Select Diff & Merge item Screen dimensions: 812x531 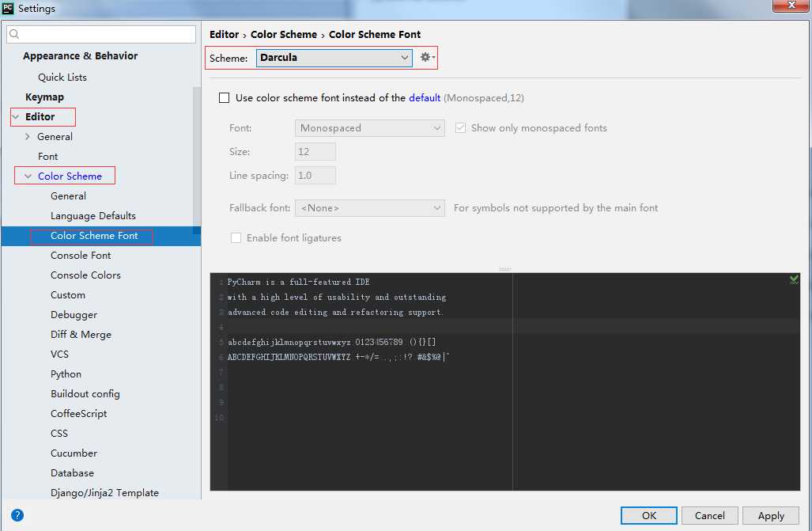tap(81, 335)
